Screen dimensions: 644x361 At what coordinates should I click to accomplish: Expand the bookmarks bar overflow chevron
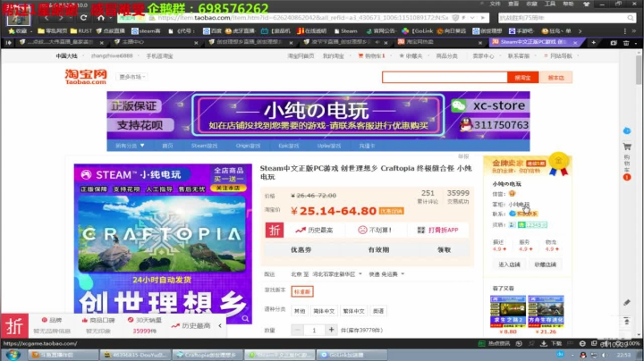pyautogui.click(x=580, y=30)
